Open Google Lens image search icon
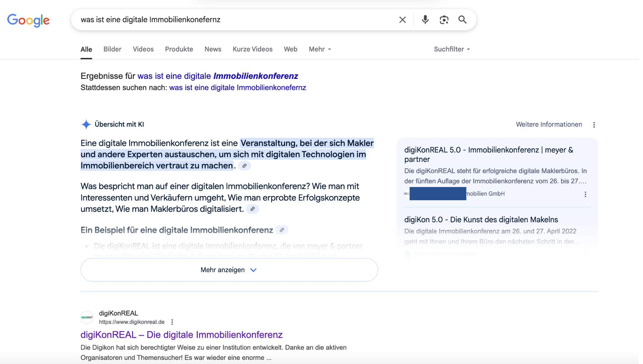Screen dimensions: 643x364 click(x=444, y=20)
